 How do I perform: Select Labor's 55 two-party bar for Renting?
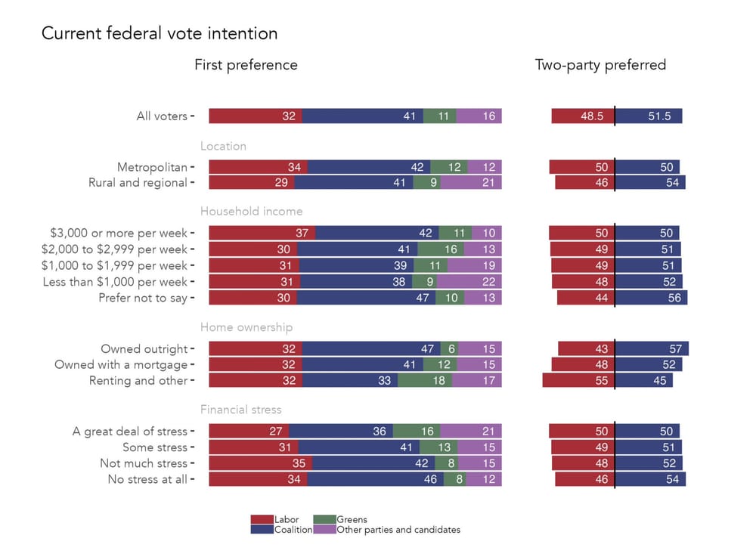578,380
